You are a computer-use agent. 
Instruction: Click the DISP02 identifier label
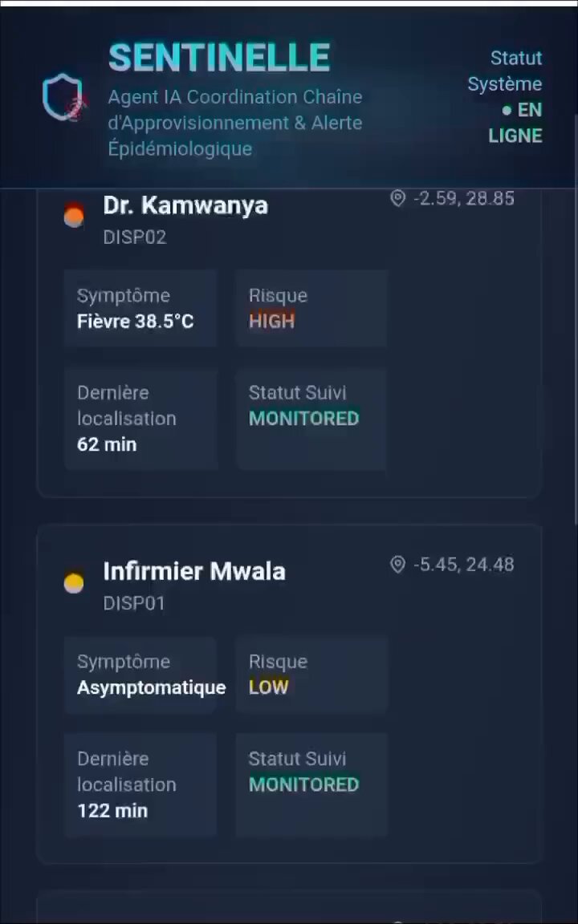click(135, 237)
